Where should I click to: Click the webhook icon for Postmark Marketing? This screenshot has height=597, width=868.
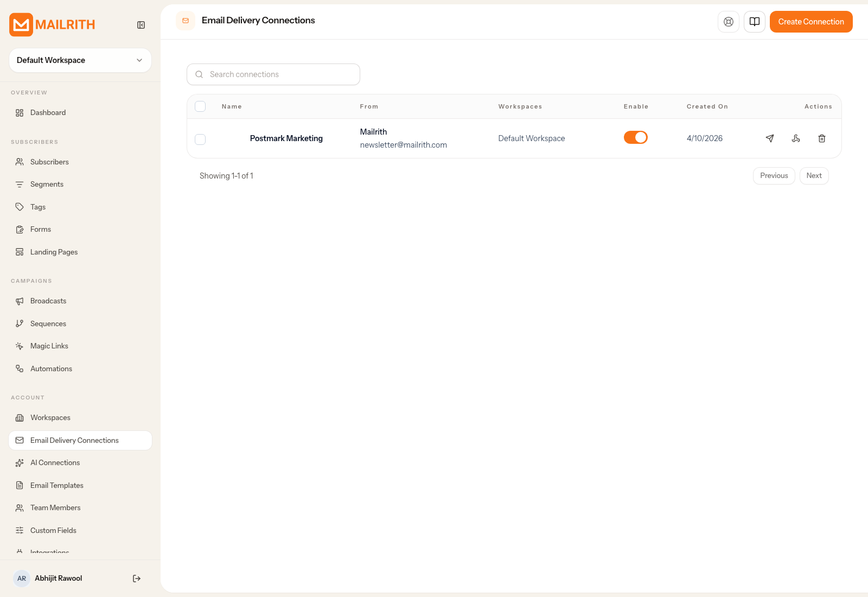coord(796,138)
